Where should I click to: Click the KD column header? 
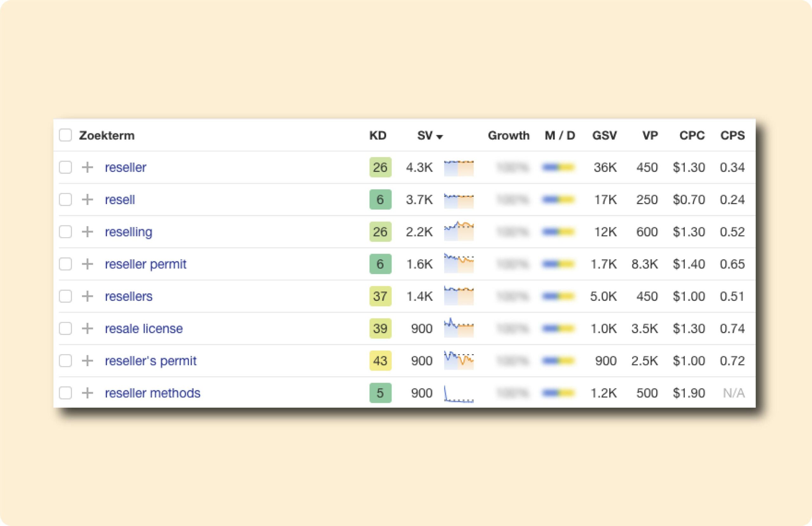click(x=378, y=135)
